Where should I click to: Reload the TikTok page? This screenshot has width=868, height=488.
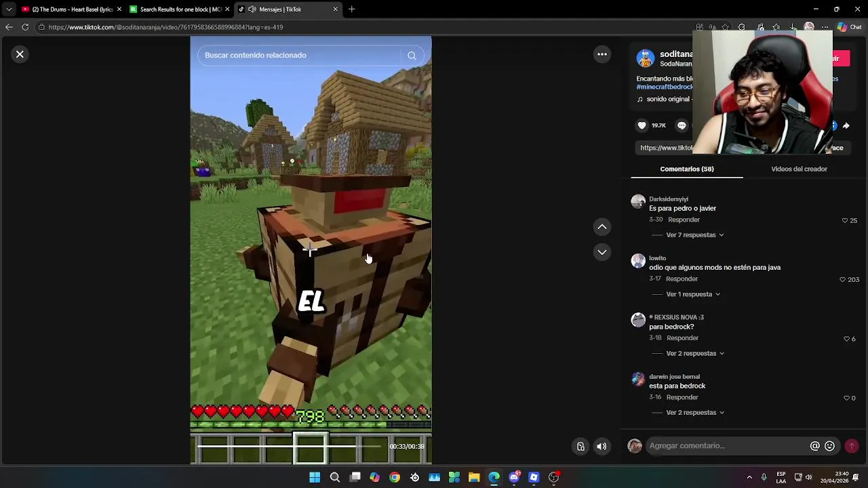click(x=25, y=27)
